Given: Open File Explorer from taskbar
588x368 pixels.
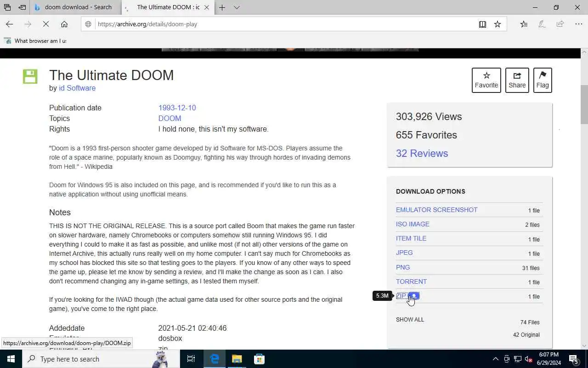Looking at the screenshot, I should (x=237, y=359).
